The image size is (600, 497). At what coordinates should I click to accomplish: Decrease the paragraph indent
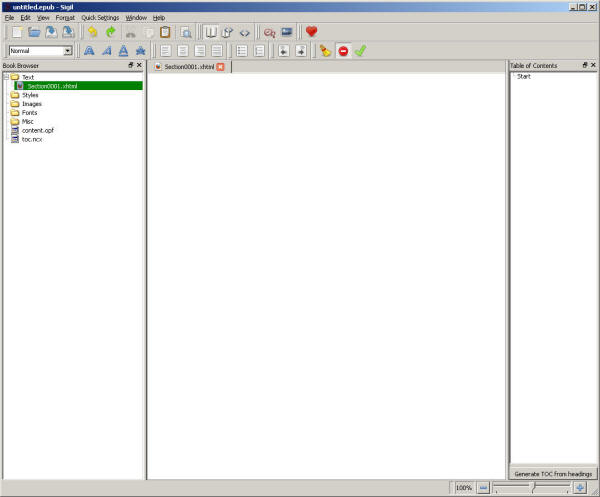point(284,51)
